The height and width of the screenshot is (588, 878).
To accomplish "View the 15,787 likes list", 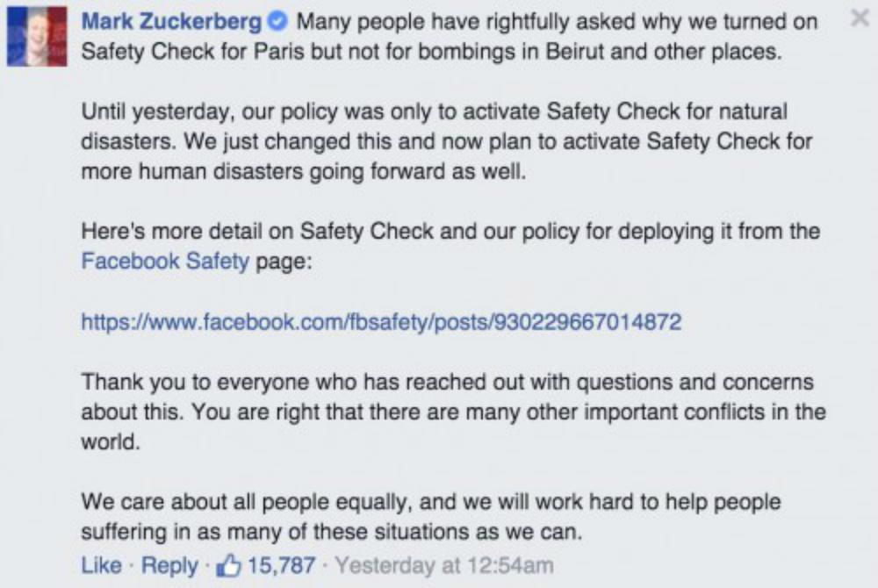I will pos(280,566).
